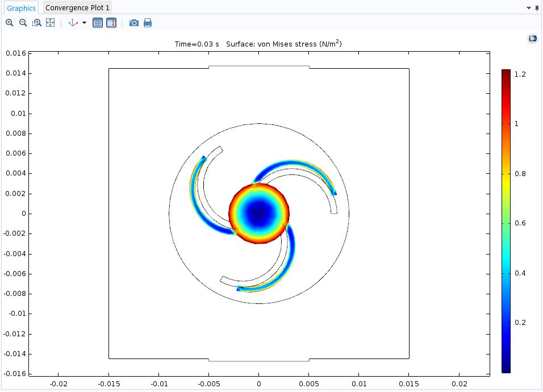Open the view dropdown arrow beside axis icon

(84, 23)
